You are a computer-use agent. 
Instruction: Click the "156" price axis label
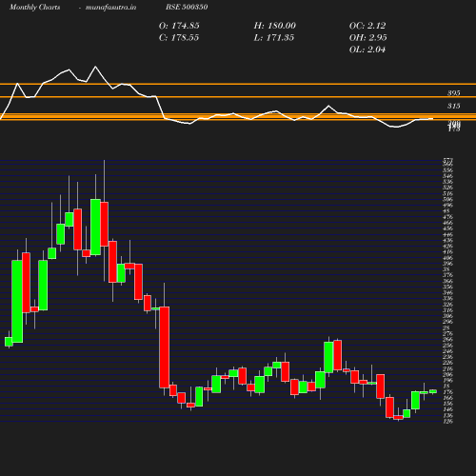(447, 404)
